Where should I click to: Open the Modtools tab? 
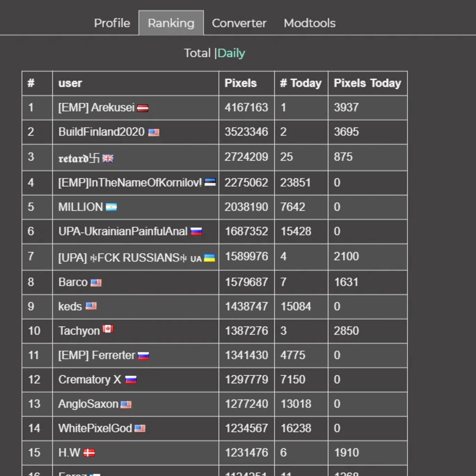point(310,23)
